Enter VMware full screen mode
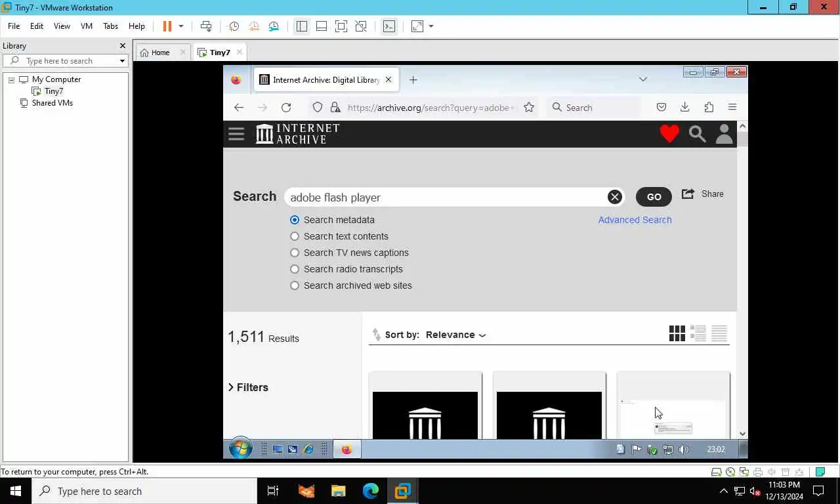Image resolution: width=840 pixels, height=504 pixels. click(x=341, y=26)
